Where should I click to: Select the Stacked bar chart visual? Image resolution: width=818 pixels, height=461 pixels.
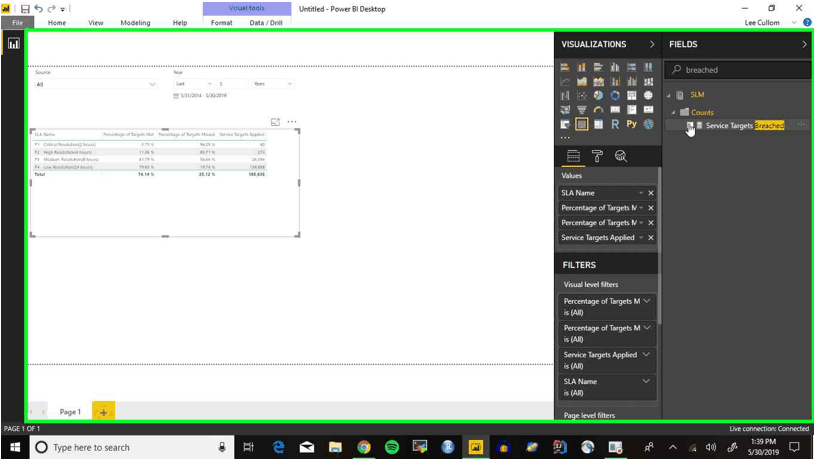[x=565, y=67]
